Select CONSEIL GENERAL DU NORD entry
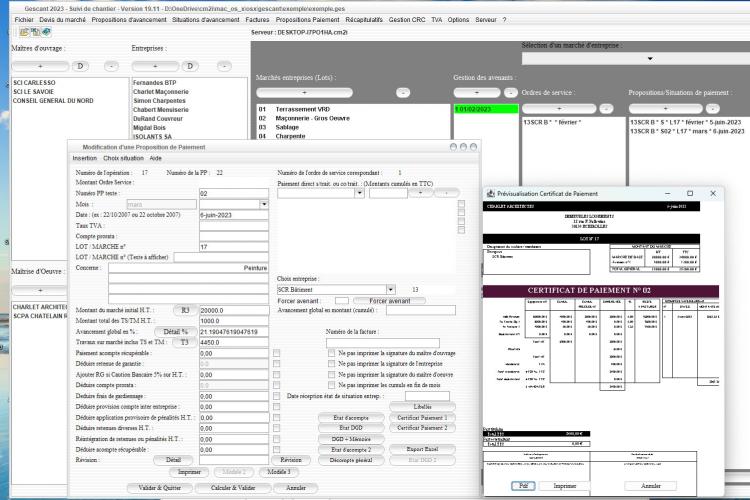The width and height of the screenshot is (750, 500). pos(53,101)
